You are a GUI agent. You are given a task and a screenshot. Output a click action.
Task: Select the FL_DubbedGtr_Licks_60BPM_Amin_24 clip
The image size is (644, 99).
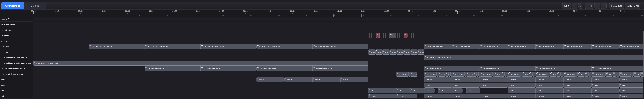tap(200, 63)
